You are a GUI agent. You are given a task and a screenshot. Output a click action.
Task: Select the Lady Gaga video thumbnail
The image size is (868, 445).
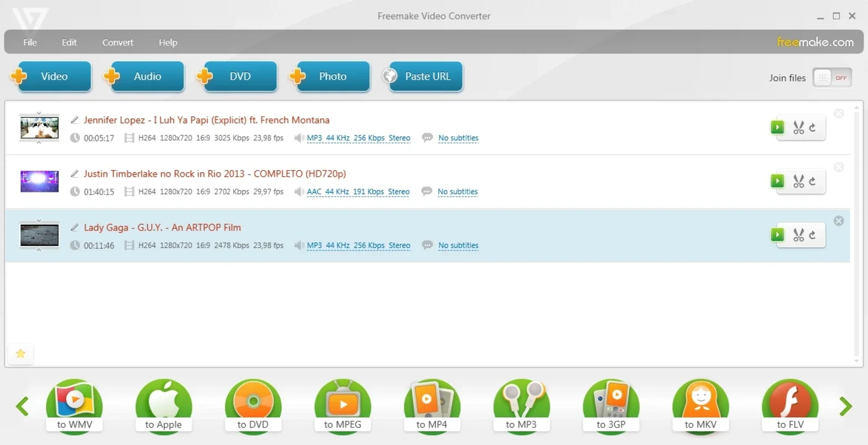pyautogui.click(x=39, y=235)
